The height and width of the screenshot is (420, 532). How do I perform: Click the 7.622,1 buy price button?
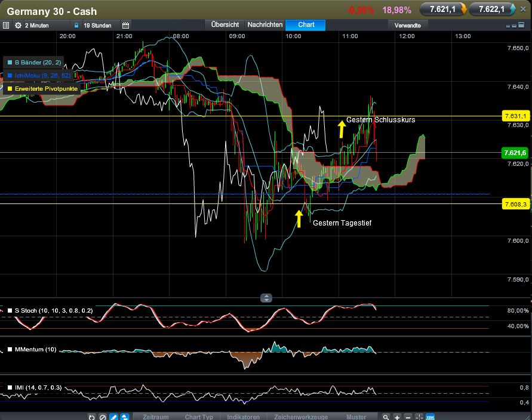pos(491,10)
